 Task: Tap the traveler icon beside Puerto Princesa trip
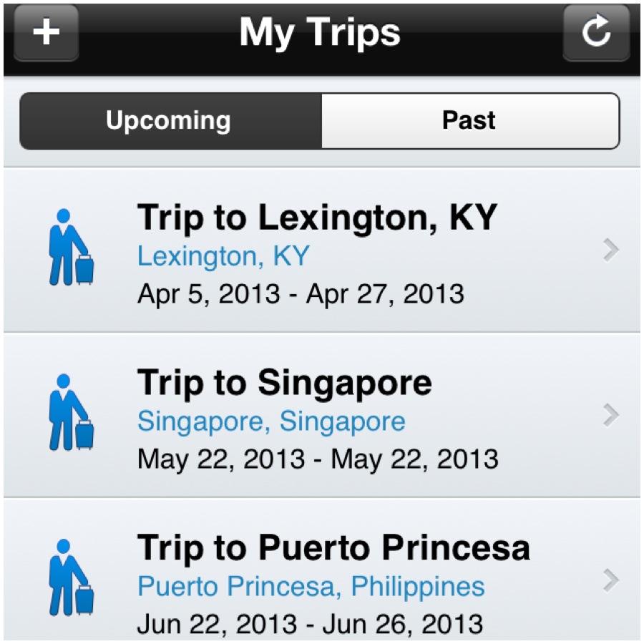pyautogui.click(x=71, y=577)
